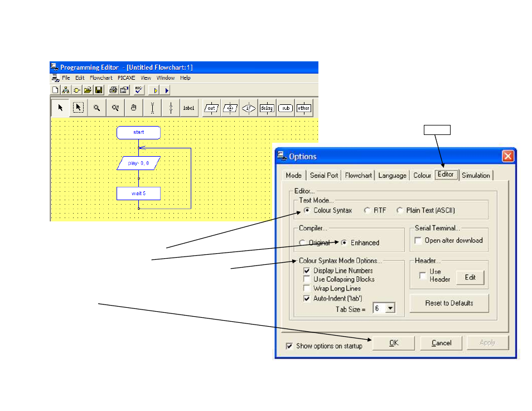Open the options toolbar icon next to print
The height and width of the screenshot is (411, 532).
click(x=124, y=90)
